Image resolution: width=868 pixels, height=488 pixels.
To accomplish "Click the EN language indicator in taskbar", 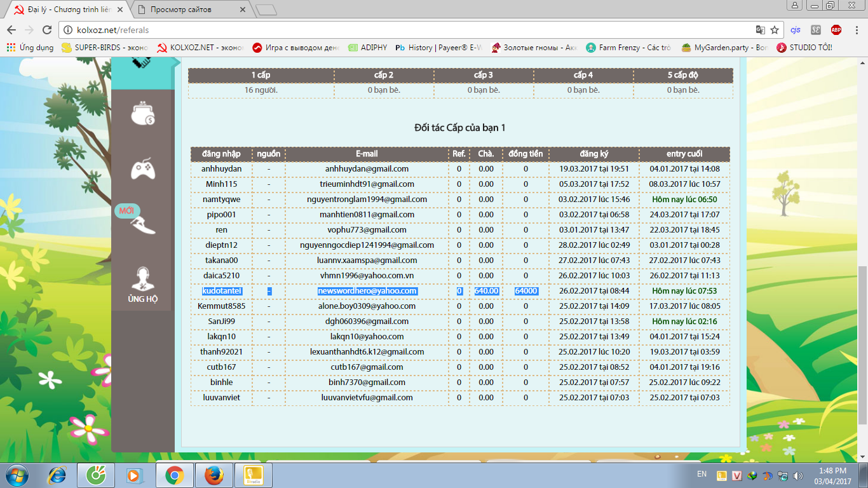I will click(702, 474).
